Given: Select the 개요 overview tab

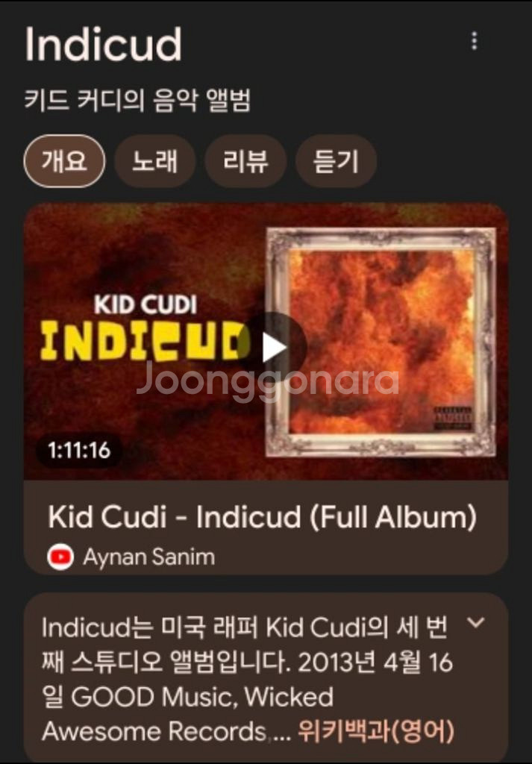Looking at the screenshot, I should click(64, 161).
